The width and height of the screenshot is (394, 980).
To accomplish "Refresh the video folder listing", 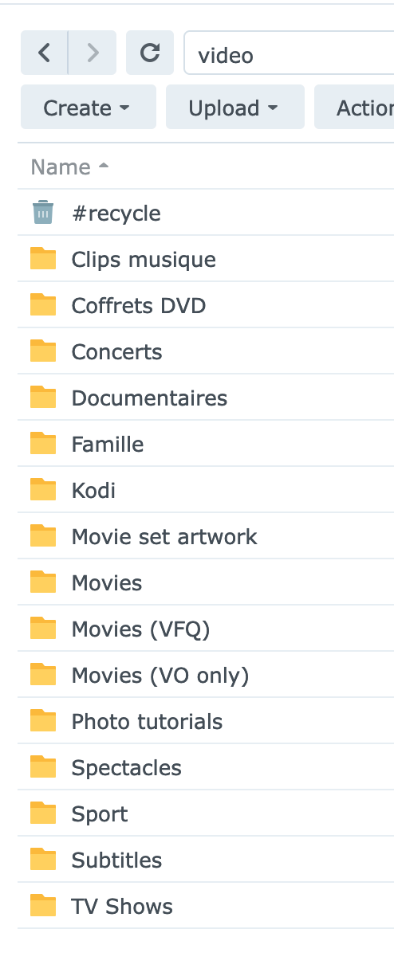I will pos(150,53).
